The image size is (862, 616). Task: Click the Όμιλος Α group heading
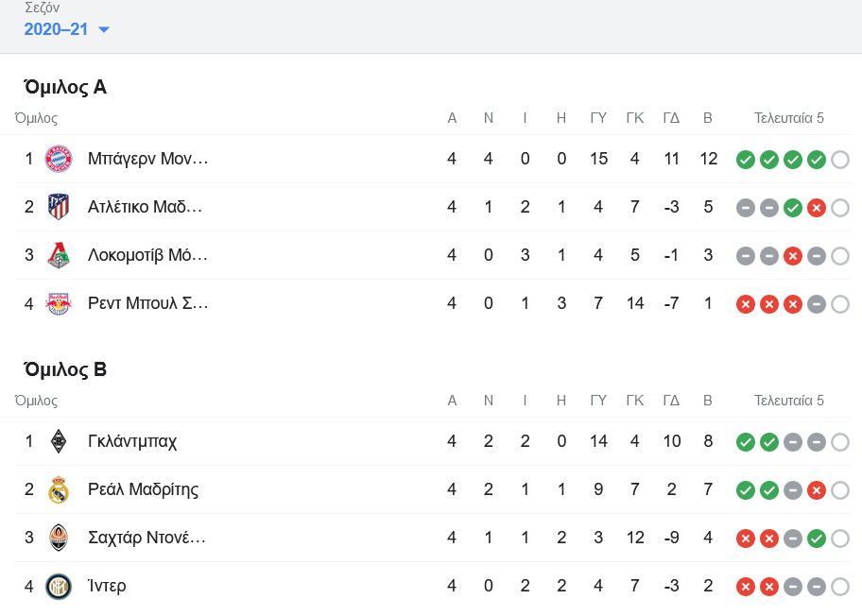(65, 87)
